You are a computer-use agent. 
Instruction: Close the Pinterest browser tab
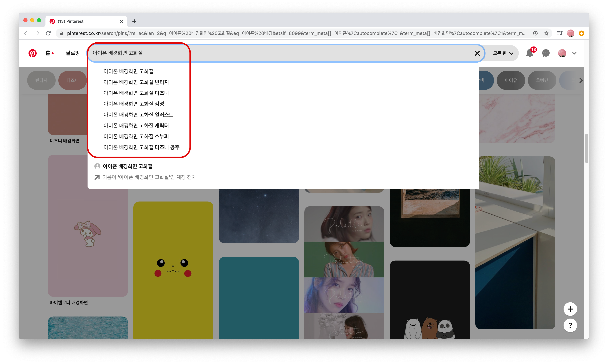pos(121,21)
